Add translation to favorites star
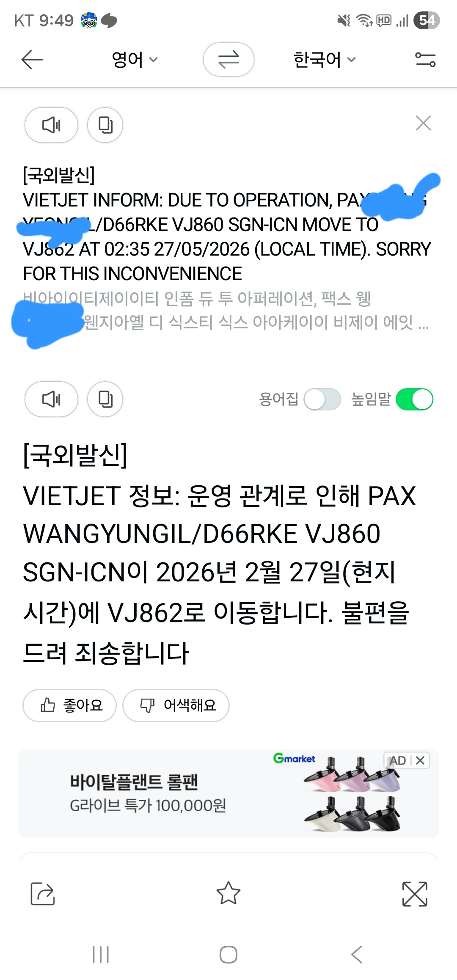457x980 pixels. pyautogui.click(x=228, y=893)
